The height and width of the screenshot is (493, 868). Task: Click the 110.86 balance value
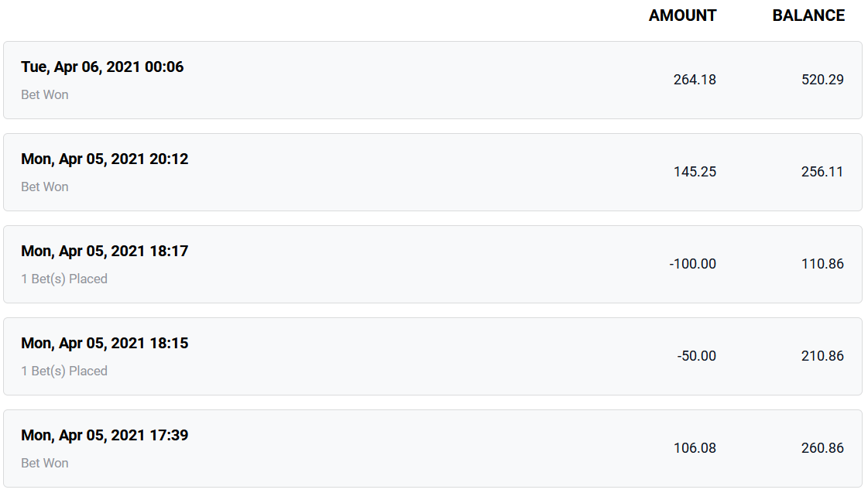(822, 264)
